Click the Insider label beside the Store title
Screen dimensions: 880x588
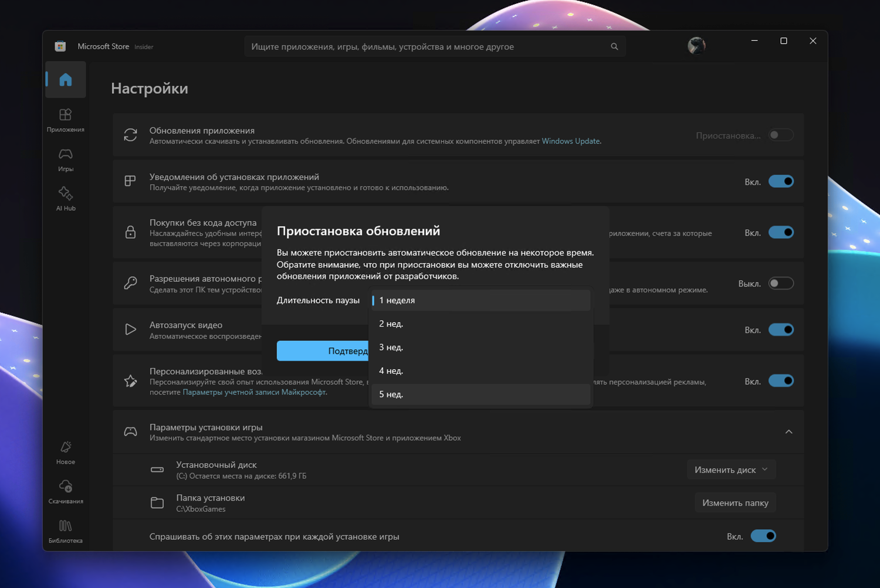click(x=144, y=47)
